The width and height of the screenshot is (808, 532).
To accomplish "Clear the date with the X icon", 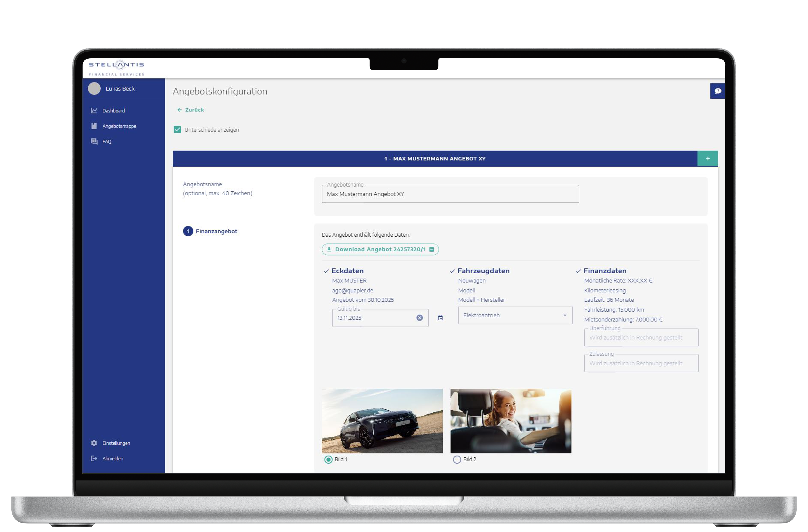I will [419, 318].
